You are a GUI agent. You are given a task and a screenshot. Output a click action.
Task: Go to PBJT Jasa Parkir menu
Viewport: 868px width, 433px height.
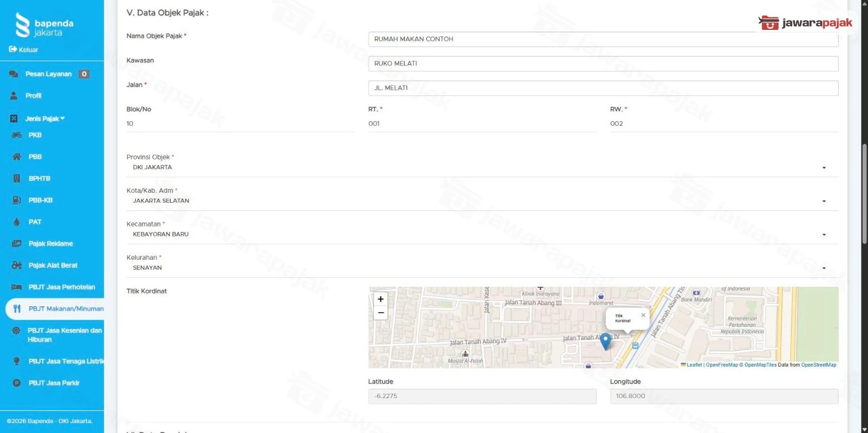point(54,383)
